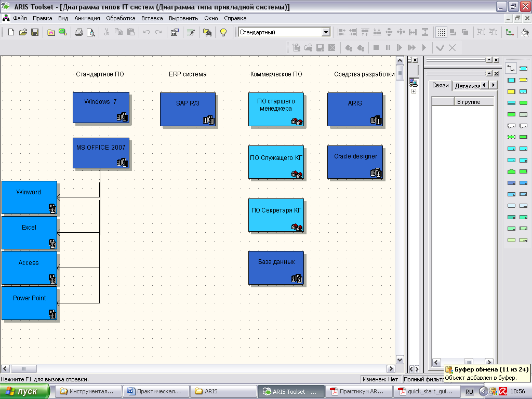532x399 pixels.
Task: Select the connection line tool in palette
Action: 511,68
